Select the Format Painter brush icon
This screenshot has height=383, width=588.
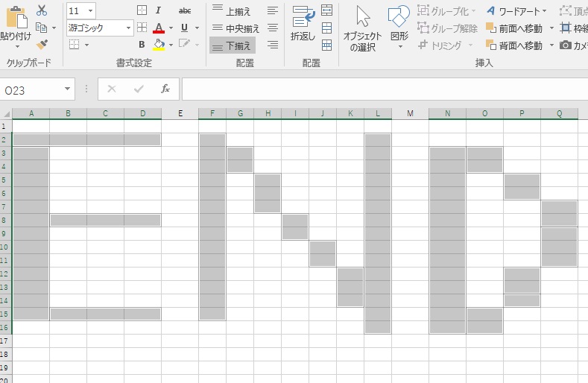(x=42, y=45)
